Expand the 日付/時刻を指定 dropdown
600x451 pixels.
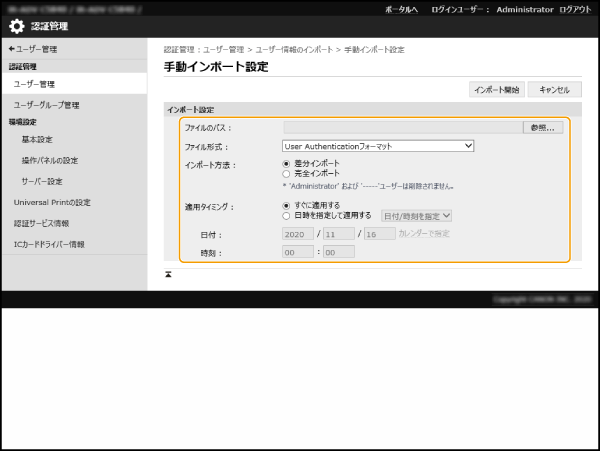[417, 214]
